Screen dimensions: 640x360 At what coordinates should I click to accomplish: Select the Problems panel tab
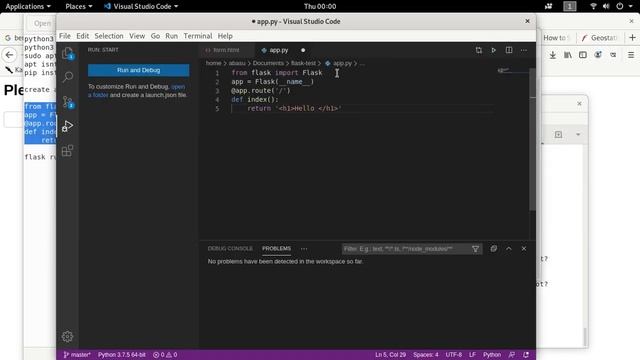pyautogui.click(x=276, y=249)
